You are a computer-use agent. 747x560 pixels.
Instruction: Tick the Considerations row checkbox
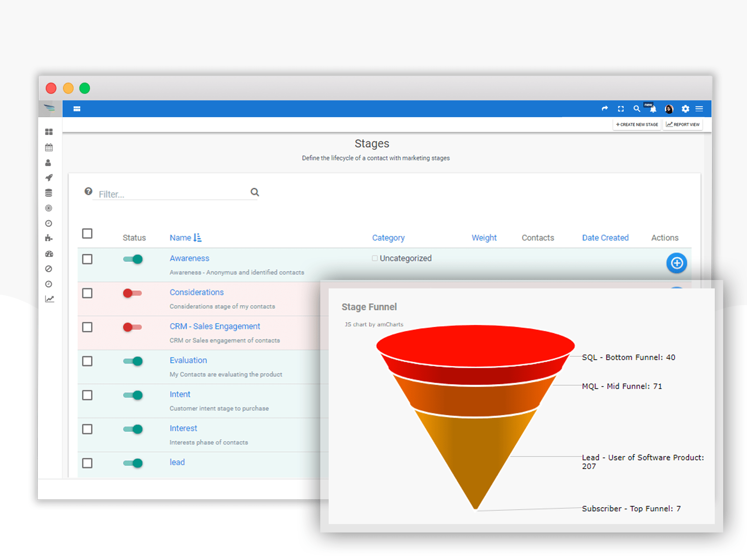(87, 293)
